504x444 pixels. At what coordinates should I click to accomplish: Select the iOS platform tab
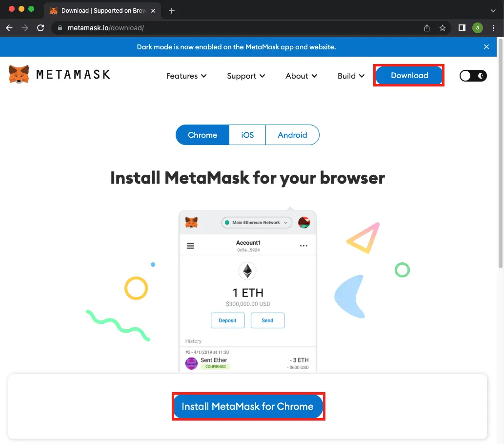click(247, 135)
